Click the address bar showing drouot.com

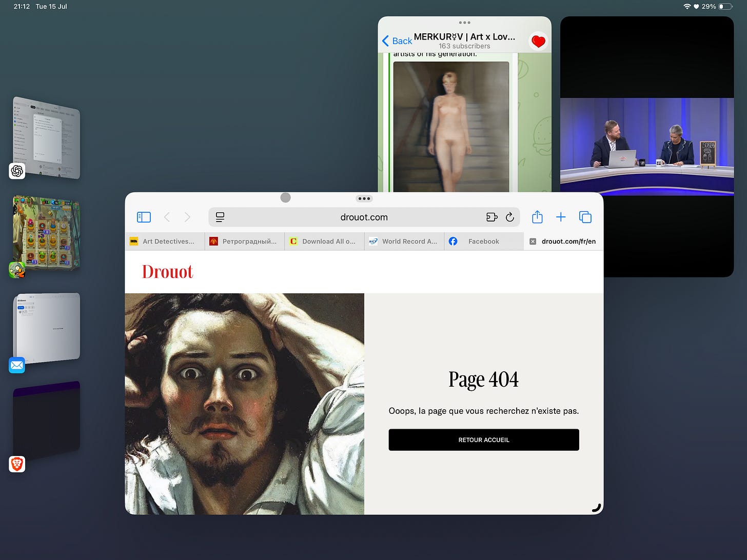click(x=364, y=217)
